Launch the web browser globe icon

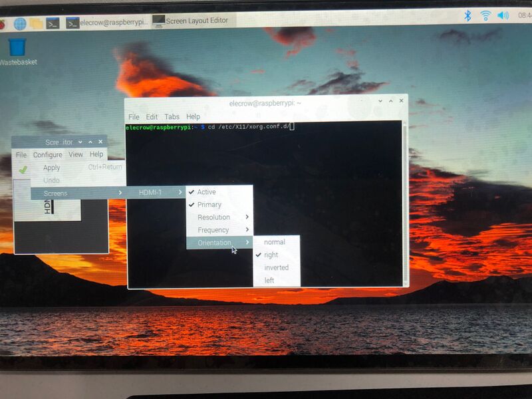(x=20, y=24)
